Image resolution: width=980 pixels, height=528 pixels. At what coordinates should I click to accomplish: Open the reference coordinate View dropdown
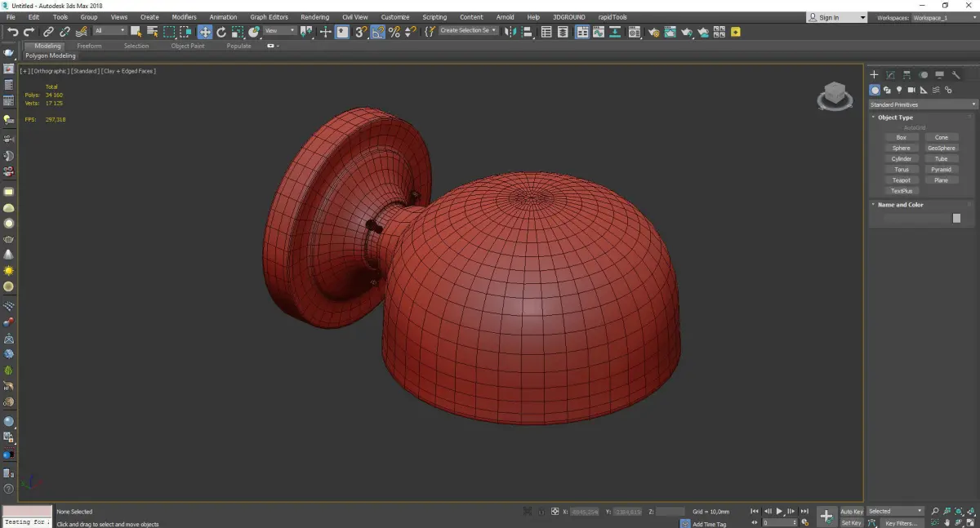coord(279,31)
